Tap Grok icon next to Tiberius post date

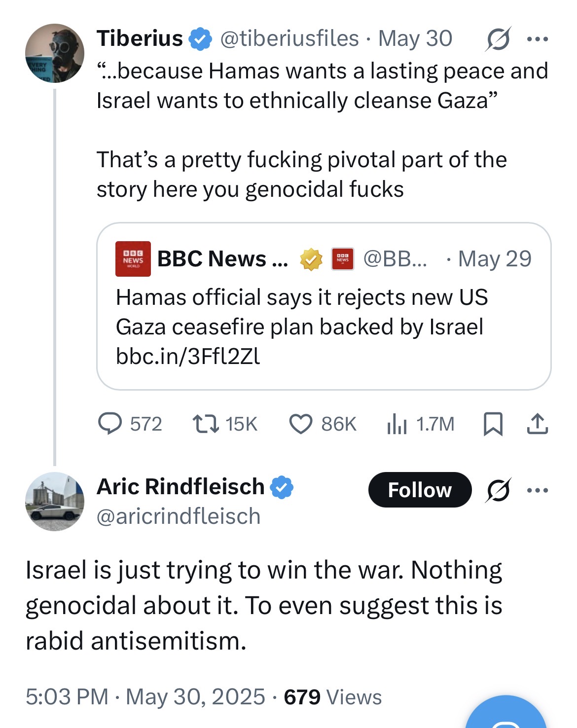(x=498, y=39)
